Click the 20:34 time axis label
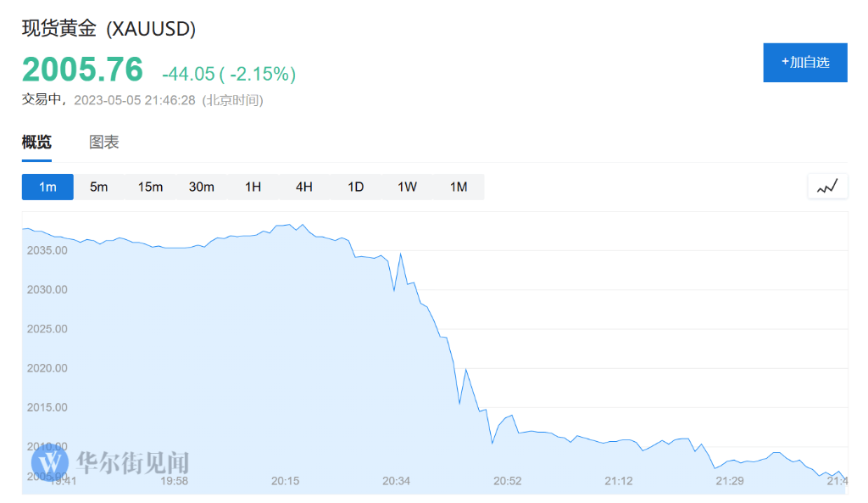The height and width of the screenshot is (503, 868). [396, 481]
